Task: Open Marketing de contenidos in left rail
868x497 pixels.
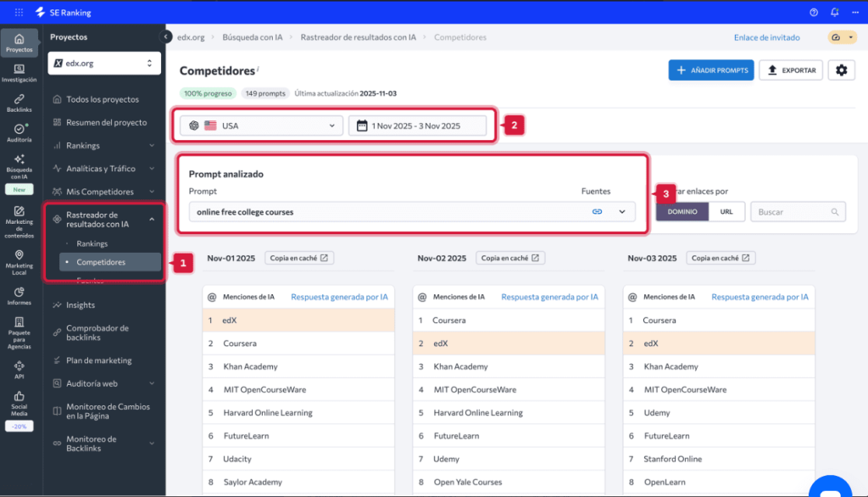Action: point(19,222)
